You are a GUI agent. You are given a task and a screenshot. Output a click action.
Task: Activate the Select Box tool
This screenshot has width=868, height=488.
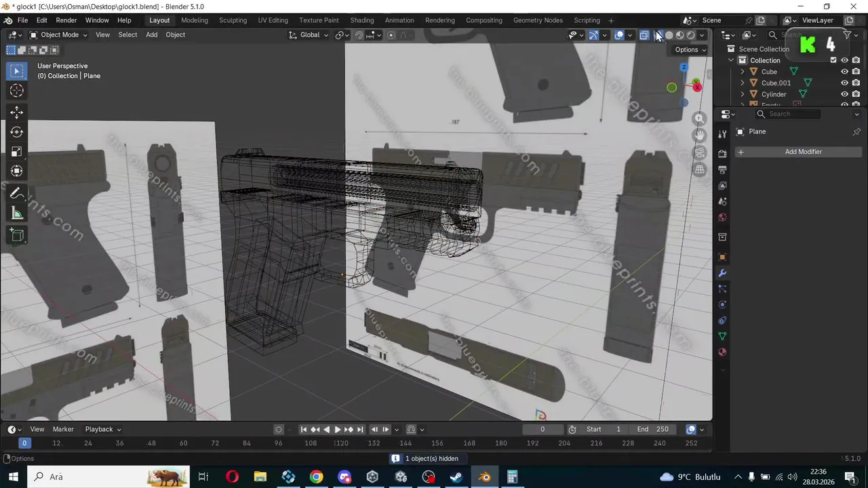17,70
